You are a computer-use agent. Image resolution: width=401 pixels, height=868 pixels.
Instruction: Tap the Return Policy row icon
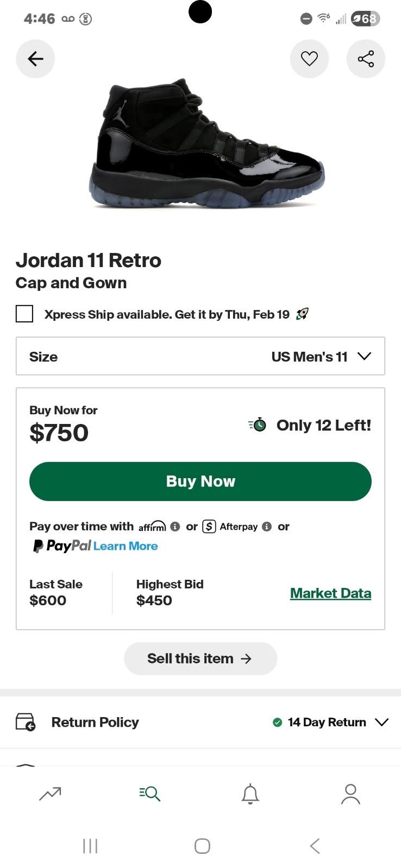[x=26, y=722]
